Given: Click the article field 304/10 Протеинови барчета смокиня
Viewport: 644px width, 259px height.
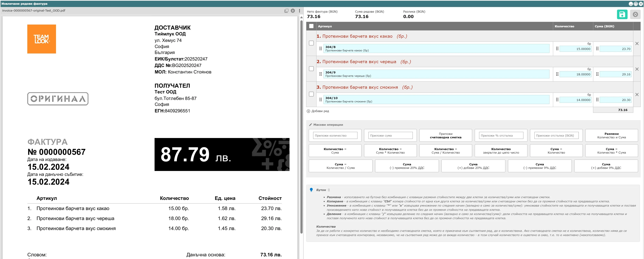Looking at the screenshot, I should point(436,100).
